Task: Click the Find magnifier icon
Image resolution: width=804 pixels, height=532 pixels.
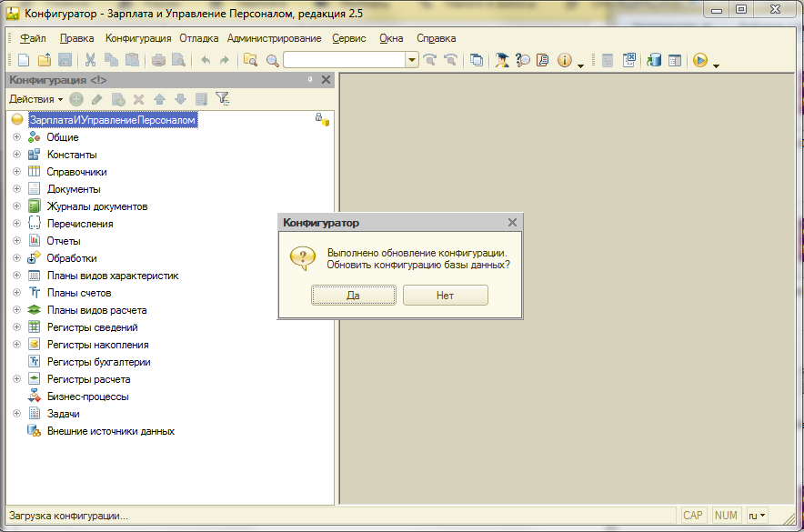Action: coord(272,61)
